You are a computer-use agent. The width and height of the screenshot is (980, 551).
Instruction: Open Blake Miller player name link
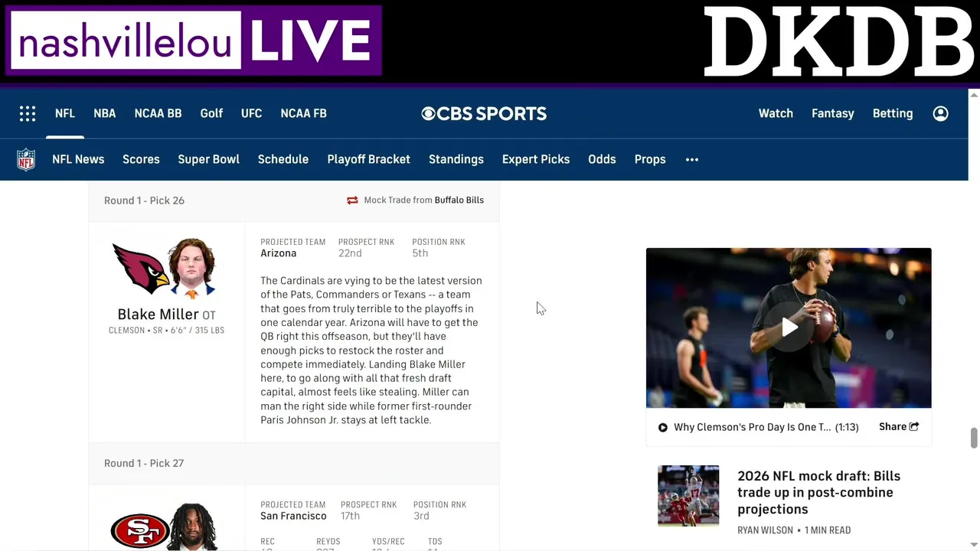point(158,315)
